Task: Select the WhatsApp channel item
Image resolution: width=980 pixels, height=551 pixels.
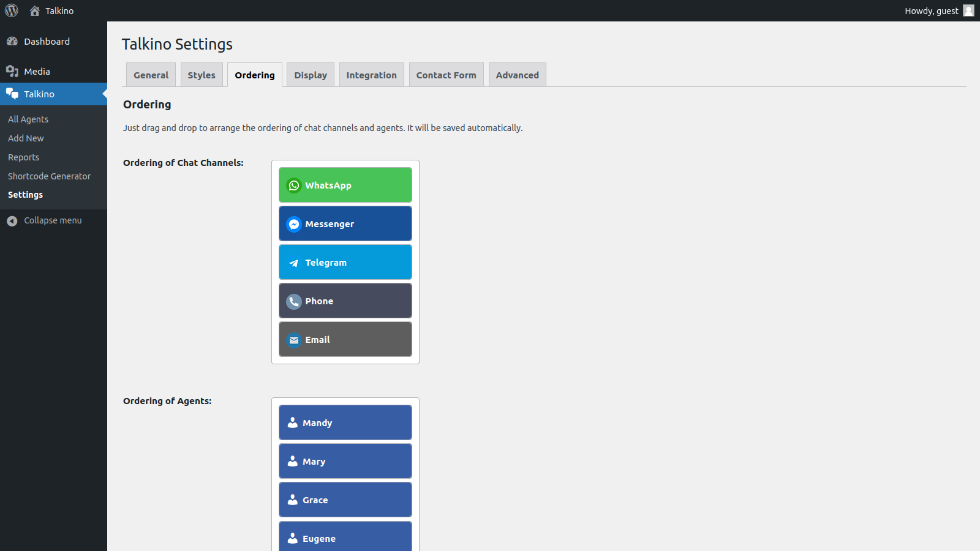Action: (345, 185)
